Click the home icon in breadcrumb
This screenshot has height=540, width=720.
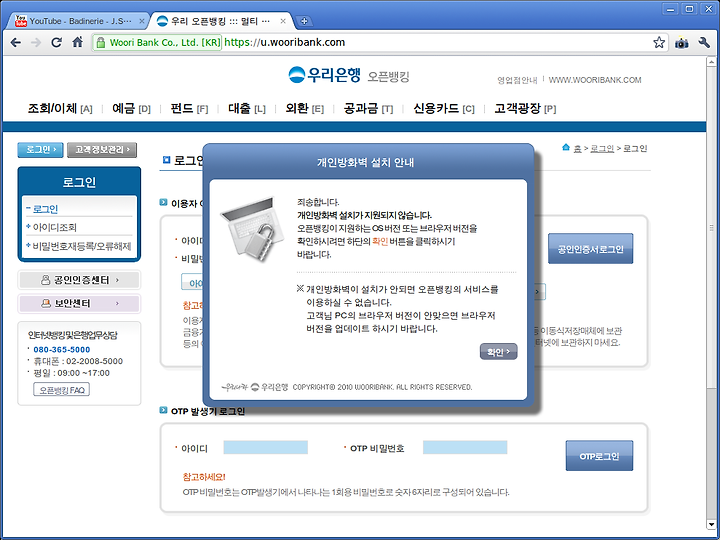click(x=566, y=147)
